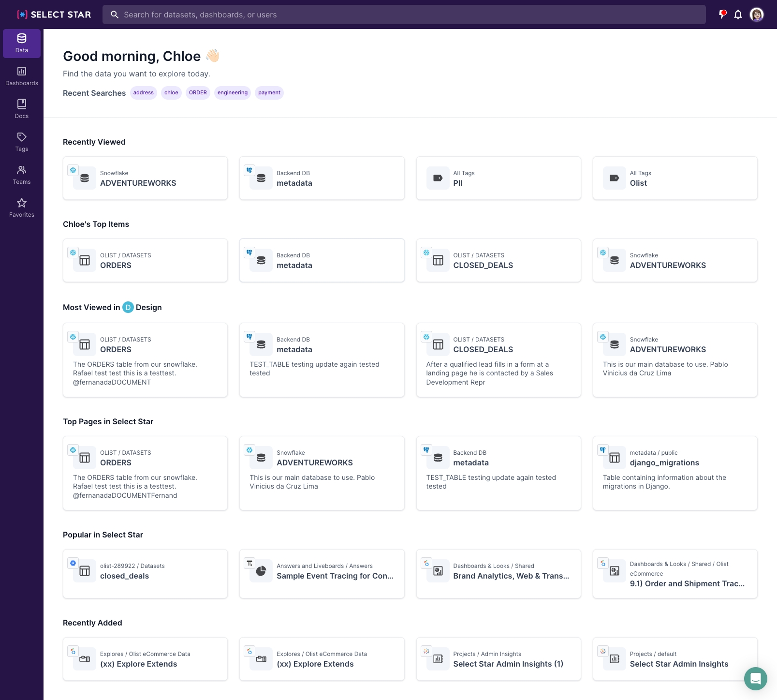Select the 'address' recent search chip
777x700 pixels.
144,93
